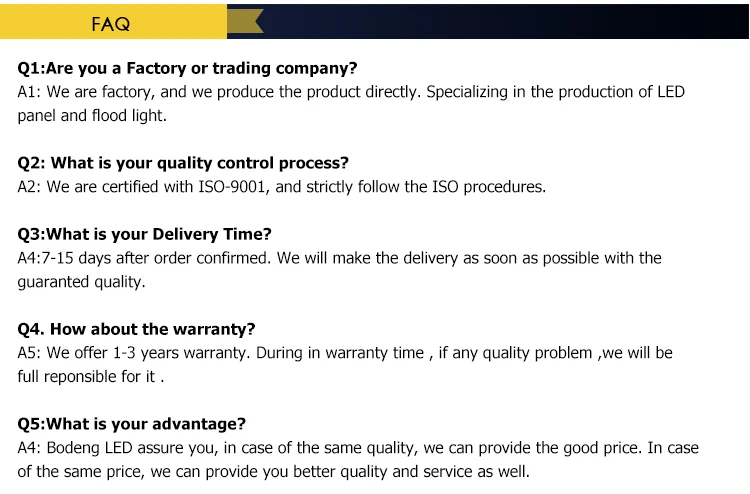The height and width of the screenshot is (494, 750).
Task: Click the "guaranted quality" line
Action: coord(81,282)
